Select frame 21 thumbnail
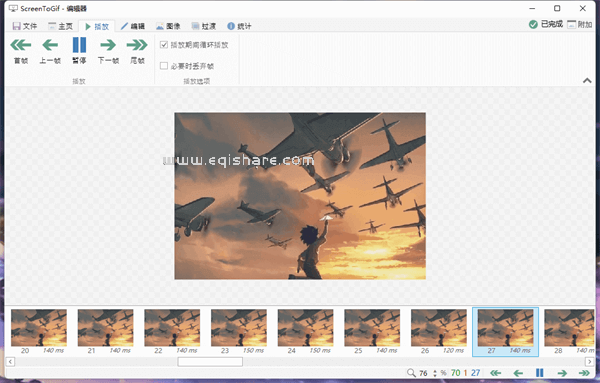Image resolution: width=600 pixels, height=383 pixels. [x=105, y=332]
